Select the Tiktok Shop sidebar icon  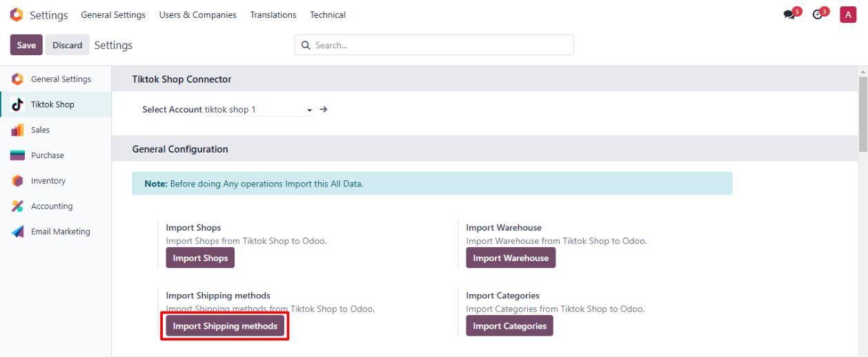tap(18, 105)
